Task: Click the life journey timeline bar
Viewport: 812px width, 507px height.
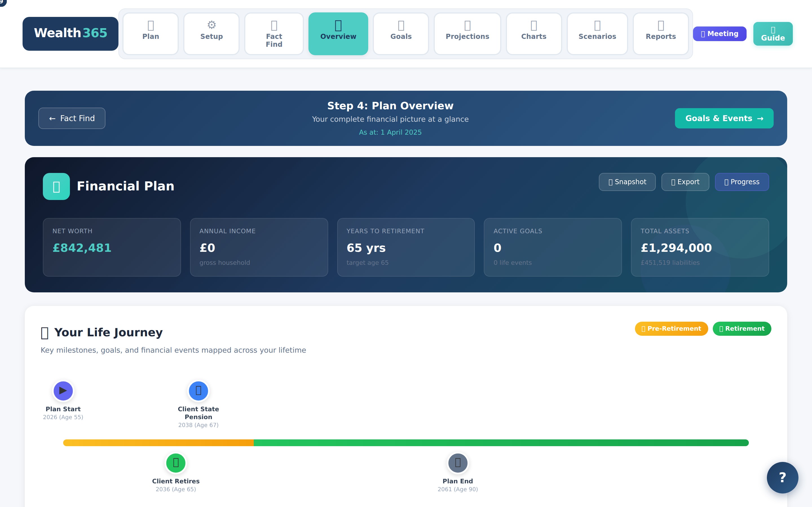Action: pos(406,442)
